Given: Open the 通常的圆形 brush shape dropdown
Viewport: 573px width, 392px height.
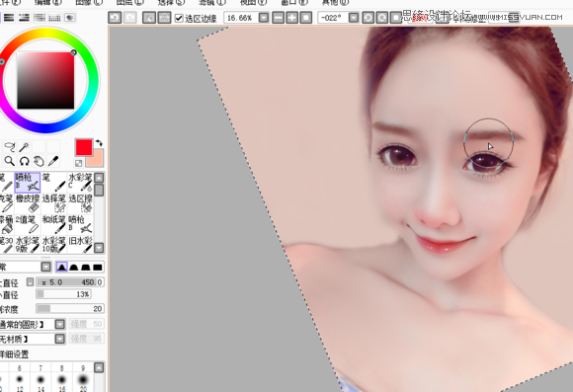Looking at the screenshot, I should pos(59,324).
